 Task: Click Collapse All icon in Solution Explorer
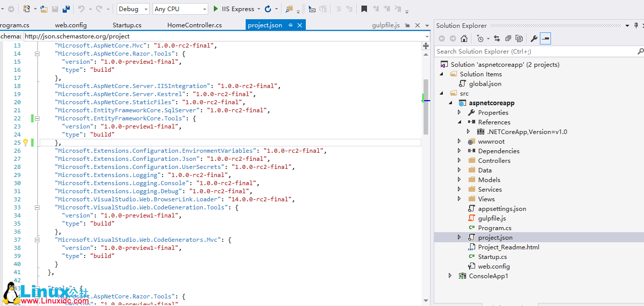click(x=508, y=38)
